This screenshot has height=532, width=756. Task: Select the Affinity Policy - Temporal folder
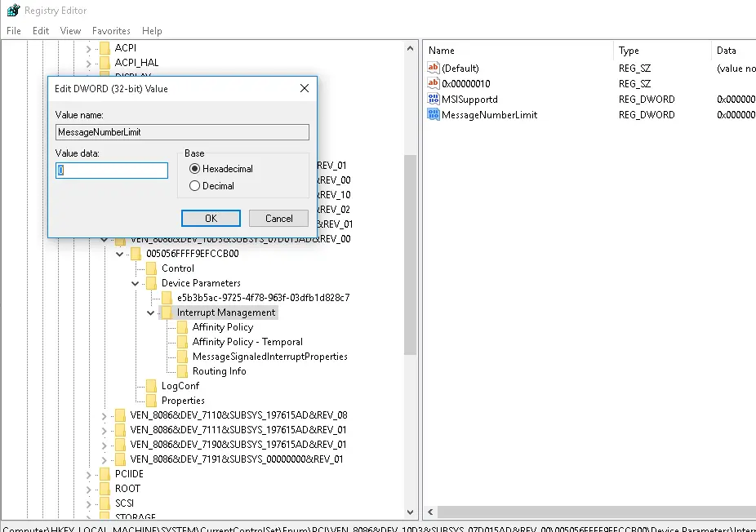[x=247, y=342]
